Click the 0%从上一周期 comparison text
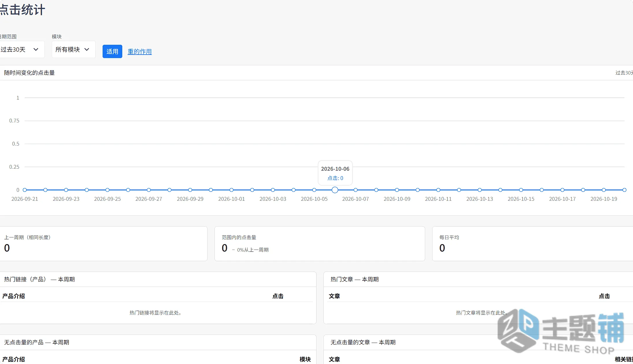Viewport: 633px width, 364px height. 253,250
